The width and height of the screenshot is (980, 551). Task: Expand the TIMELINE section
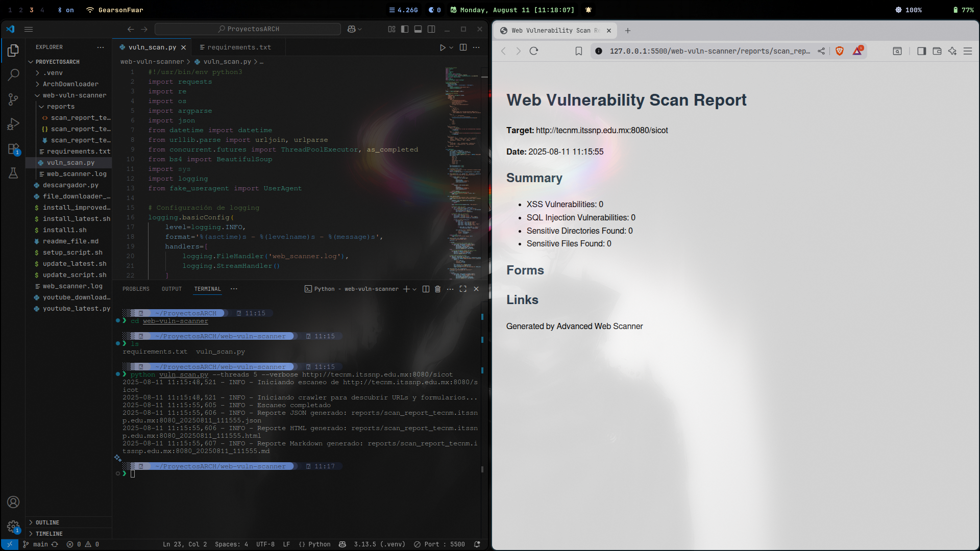pyautogui.click(x=68, y=534)
